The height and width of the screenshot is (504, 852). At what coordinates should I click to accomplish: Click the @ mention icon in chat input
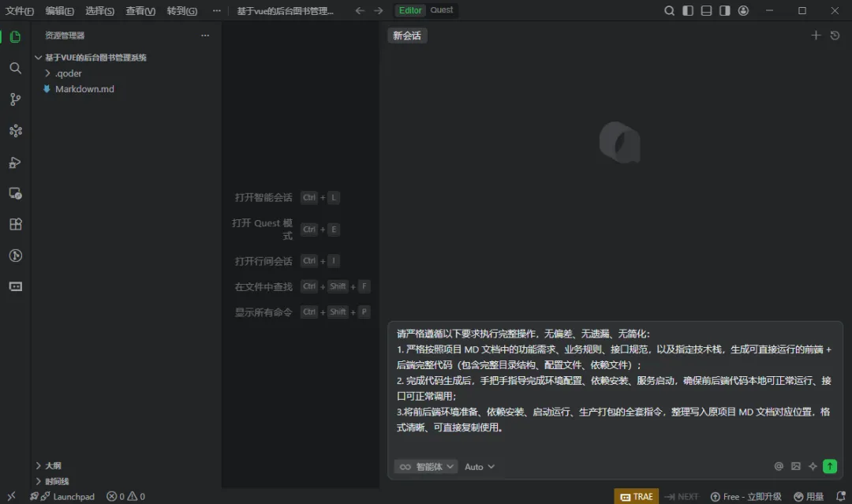point(778,466)
